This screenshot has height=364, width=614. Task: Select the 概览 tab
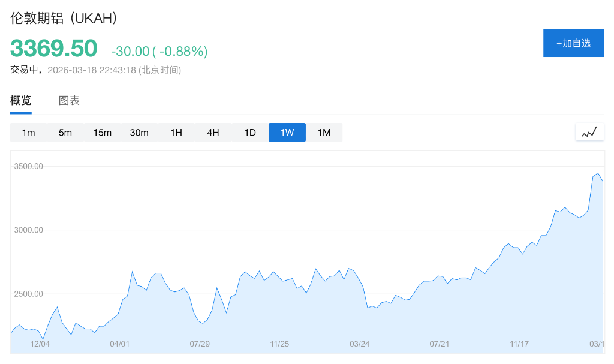[x=20, y=100]
